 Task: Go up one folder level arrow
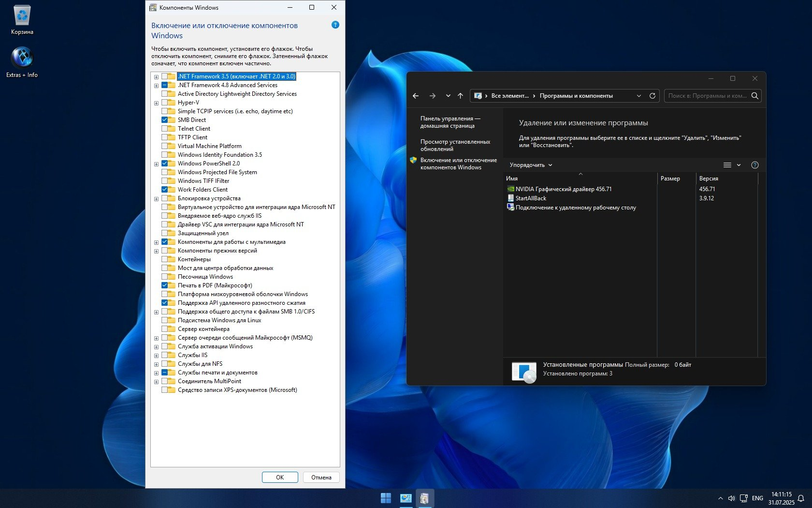460,96
